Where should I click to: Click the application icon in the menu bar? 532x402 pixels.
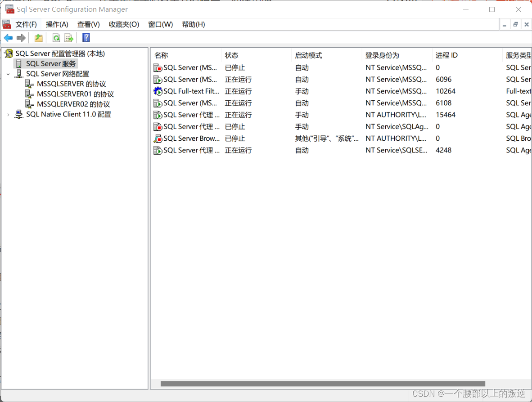click(7, 24)
